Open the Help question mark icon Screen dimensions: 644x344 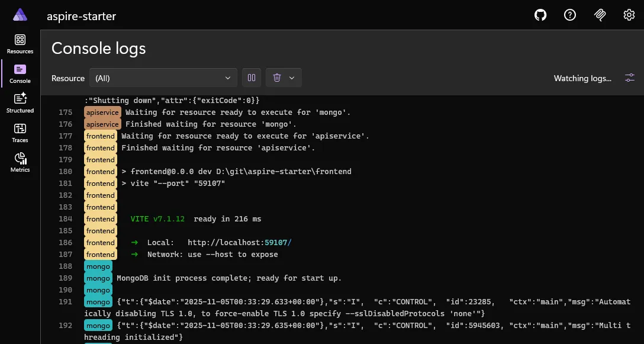coord(570,15)
